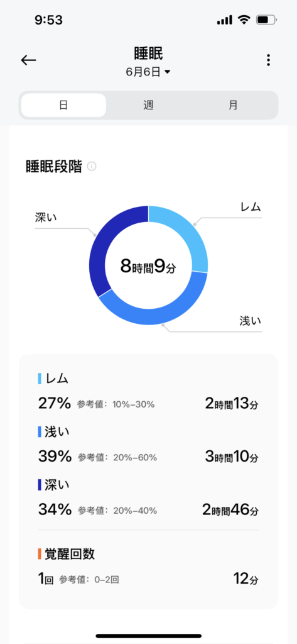297x644 pixels.
Task: Open the 6月6日 date dropdown
Action: click(148, 72)
